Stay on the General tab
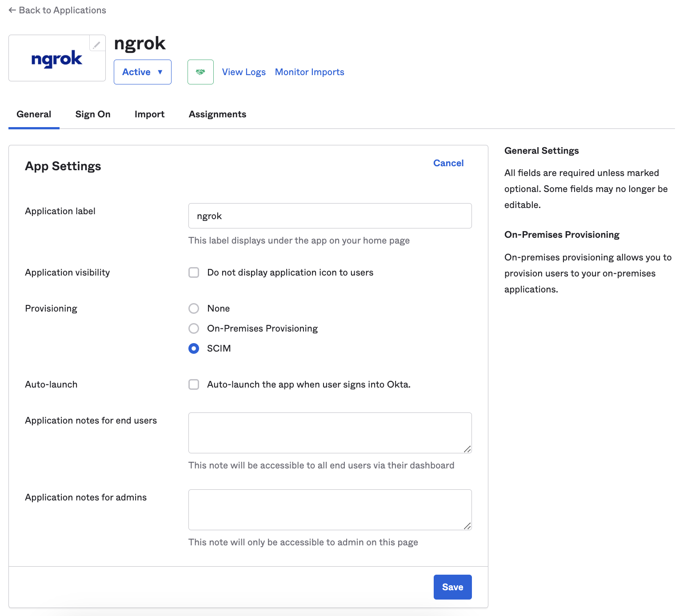Screen dimensions: 687x616 pyautogui.click(x=33, y=114)
